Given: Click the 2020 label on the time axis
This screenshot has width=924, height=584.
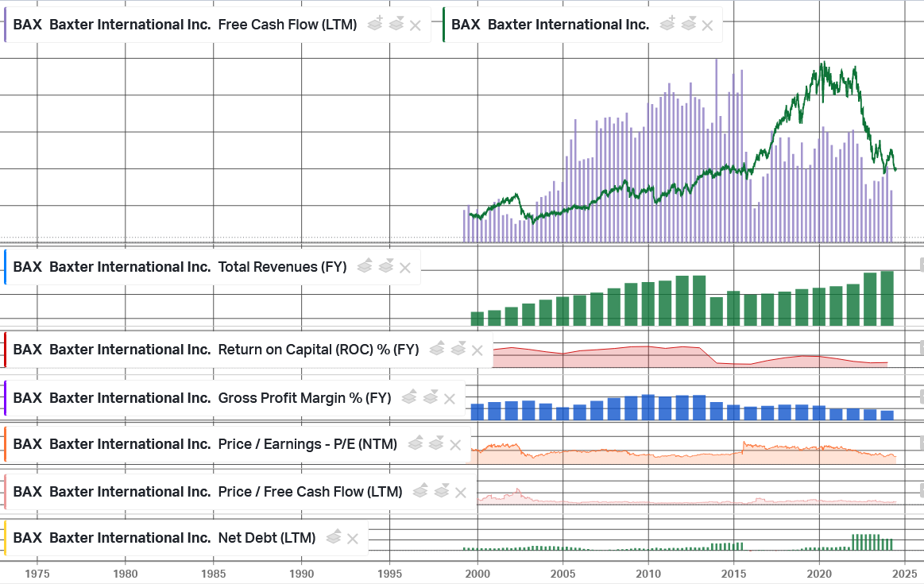Looking at the screenshot, I should click(819, 574).
